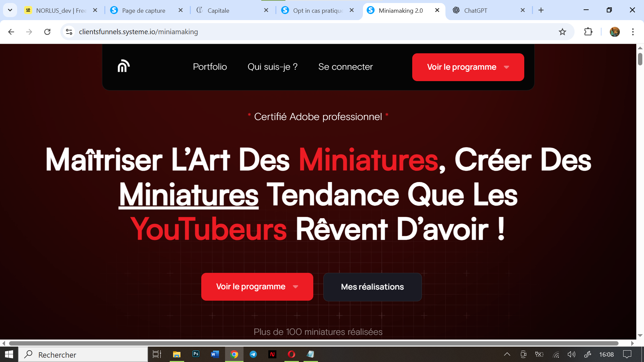Viewport: 644px width, 362px height.
Task: Bookmark this page with the star icon
Action: 562,32
